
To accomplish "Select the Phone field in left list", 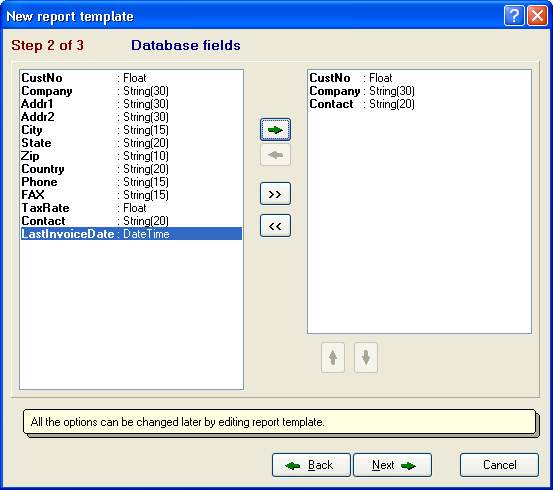I will (131, 182).
